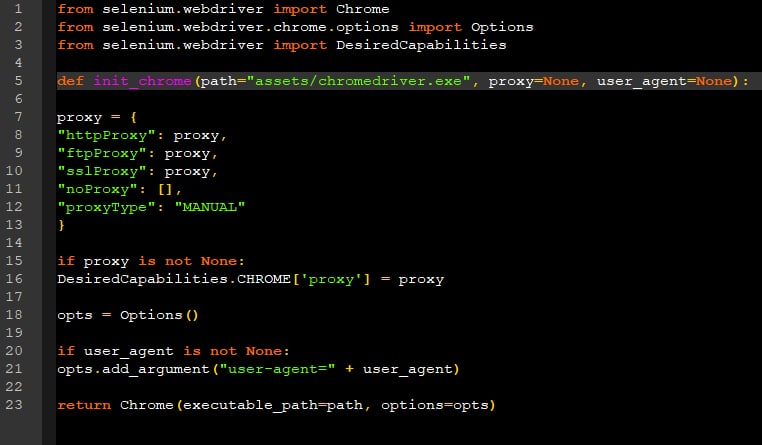This screenshot has height=445, width=762.
Task: Click options=opts argument on line 23
Action: [x=434, y=405]
